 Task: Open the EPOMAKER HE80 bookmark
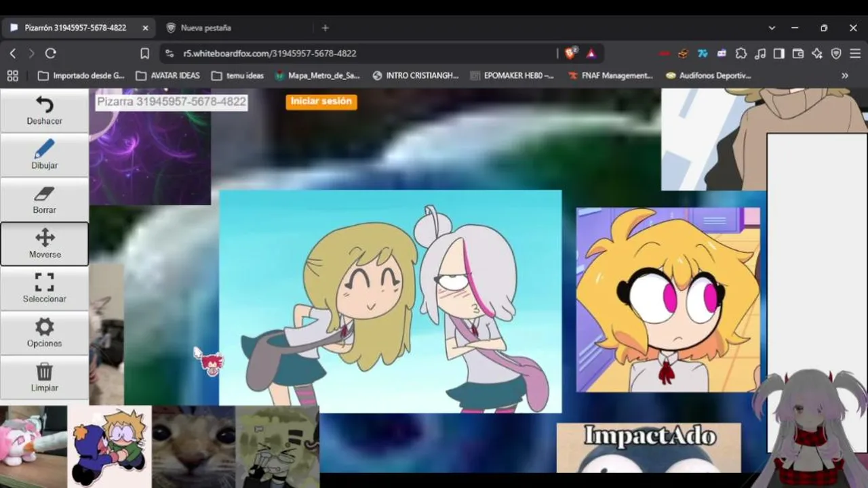[512, 76]
